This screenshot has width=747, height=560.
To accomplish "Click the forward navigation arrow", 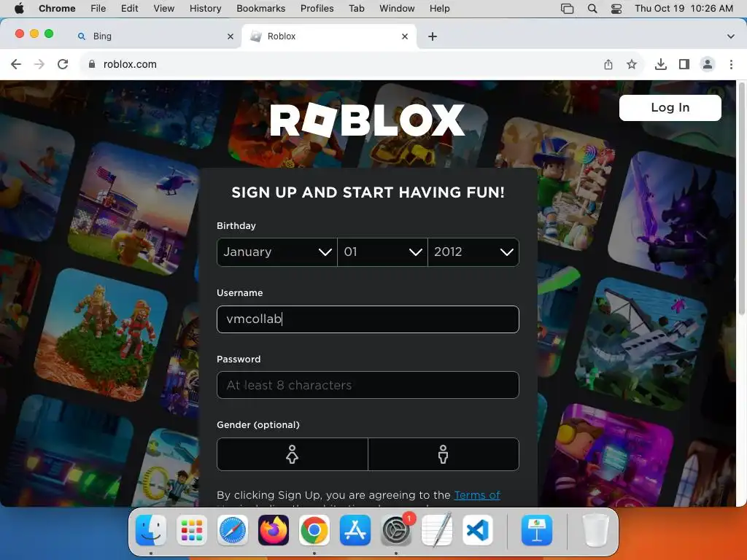I will click(39, 64).
